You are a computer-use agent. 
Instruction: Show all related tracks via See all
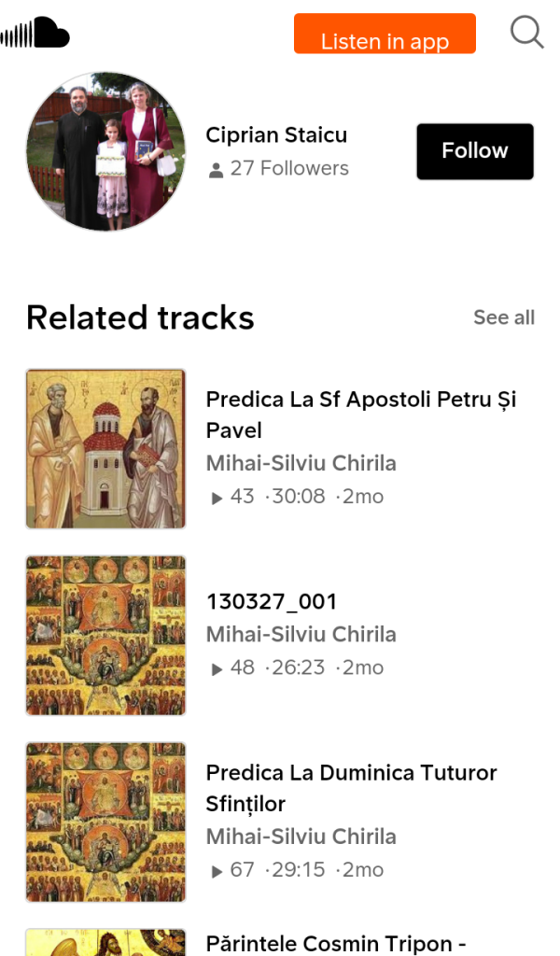pyautogui.click(x=504, y=317)
